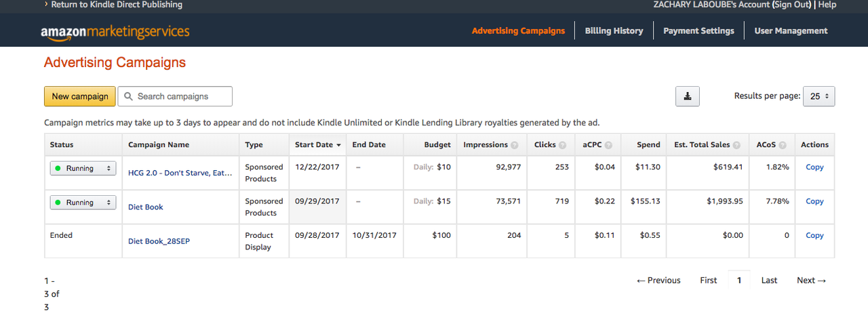Viewport: 868px width, 326px height.
Task: Go to the Next page
Action: (812, 280)
